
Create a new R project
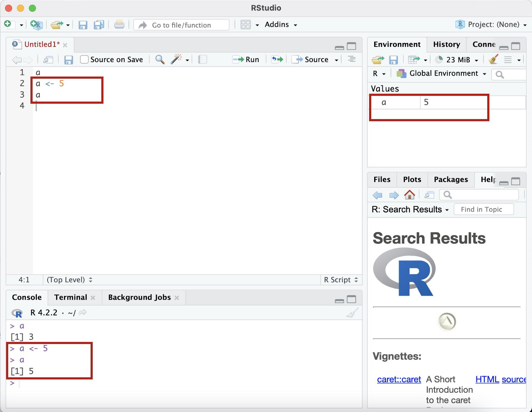coord(37,25)
